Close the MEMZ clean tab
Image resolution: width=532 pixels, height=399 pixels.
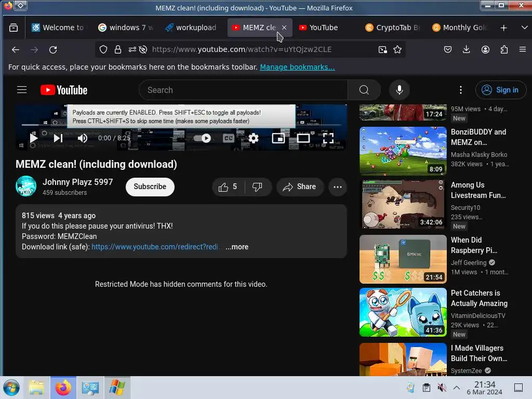pyautogui.click(x=284, y=28)
